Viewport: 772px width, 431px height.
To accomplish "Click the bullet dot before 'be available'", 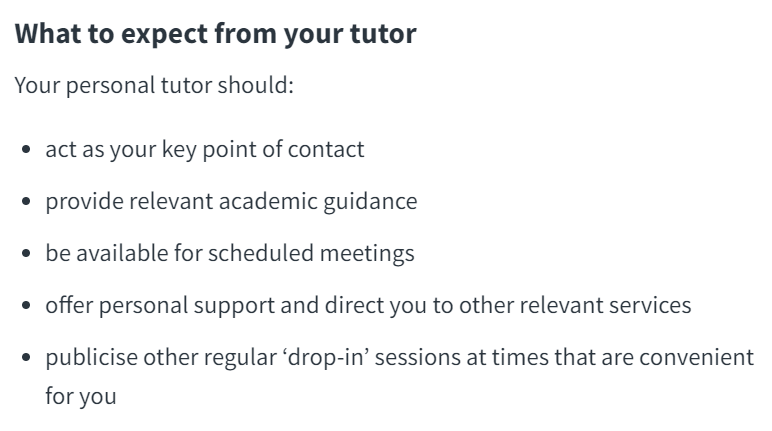I will pos(27,253).
